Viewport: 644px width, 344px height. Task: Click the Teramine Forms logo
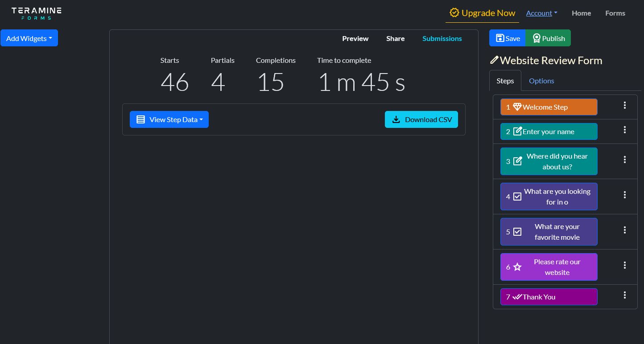pos(37,13)
